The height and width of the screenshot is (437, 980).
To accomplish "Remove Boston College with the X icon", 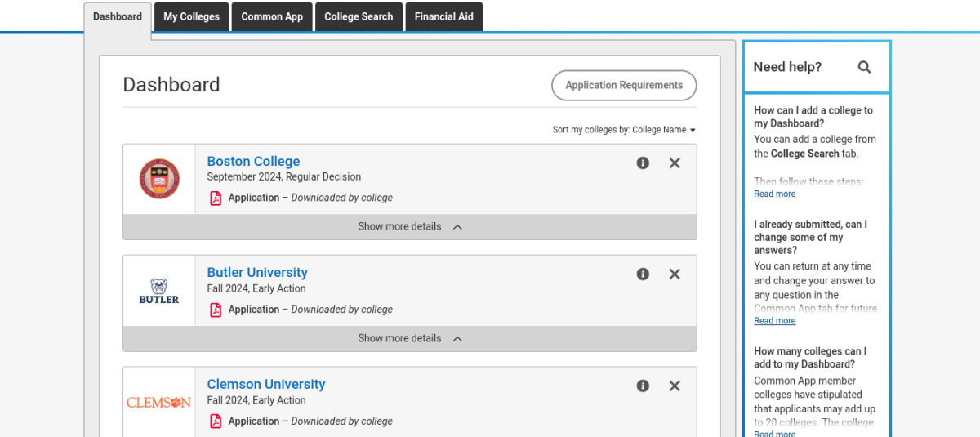I will click(x=675, y=163).
